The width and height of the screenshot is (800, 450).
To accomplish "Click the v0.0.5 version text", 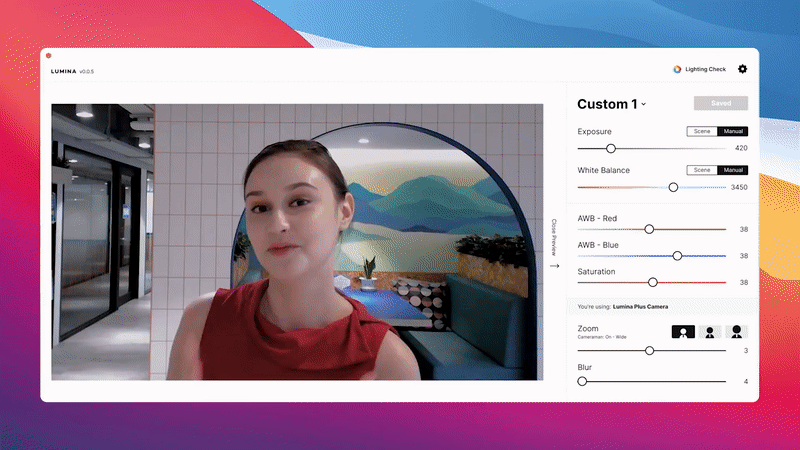I will pos(87,71).
